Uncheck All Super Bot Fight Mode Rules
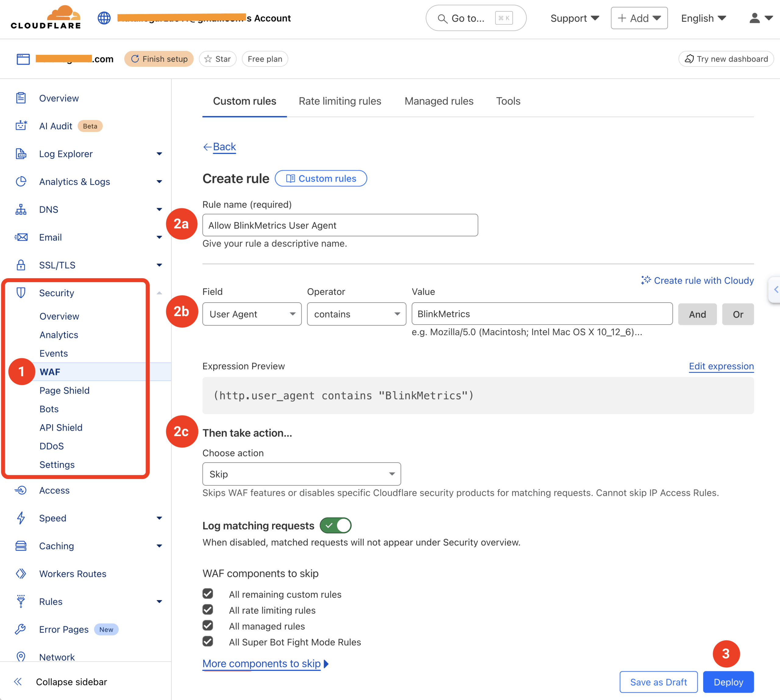780x700 pixels. pos(208,641)
